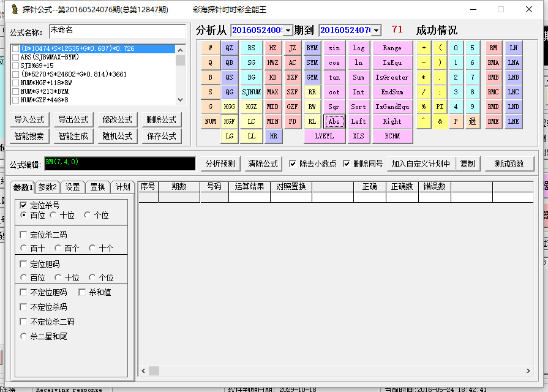The width and height of the screenshot is (548, 392).
Task: Enable the 杀和值 checkbox
Action: [83, 292]
